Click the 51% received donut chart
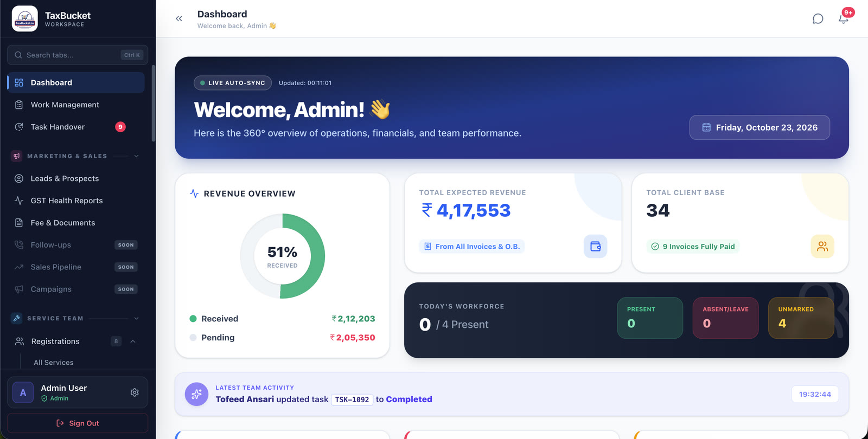Screen dimensions: 868x439 tap(283, 256)
